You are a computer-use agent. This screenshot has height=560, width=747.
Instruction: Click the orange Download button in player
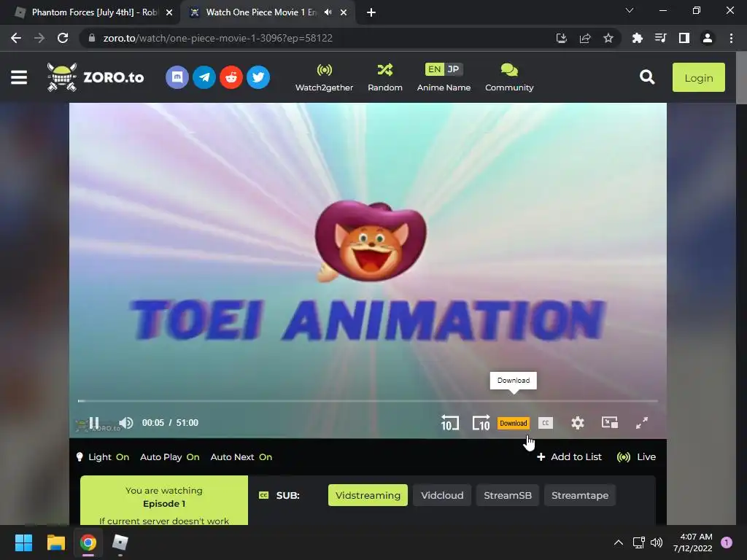514,424
